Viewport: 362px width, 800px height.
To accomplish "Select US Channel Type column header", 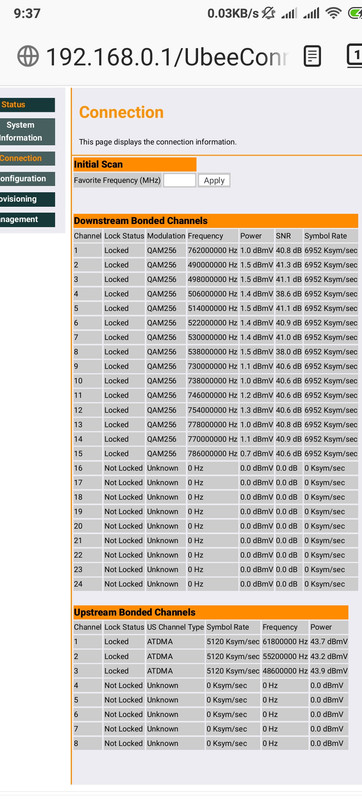I will (x=175, y=627).
